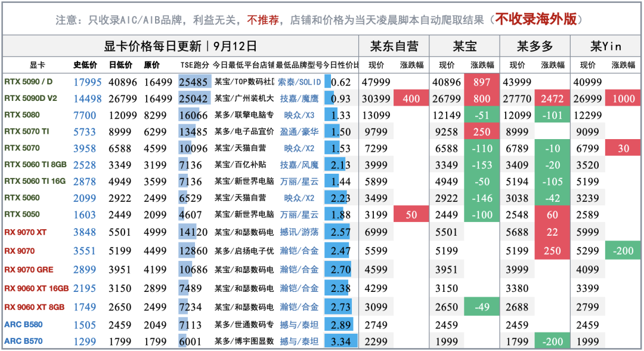Click shop cell '某多/启扬电子优'
Image resolution: width=644 pixels, height=351 pixels.
244,251
